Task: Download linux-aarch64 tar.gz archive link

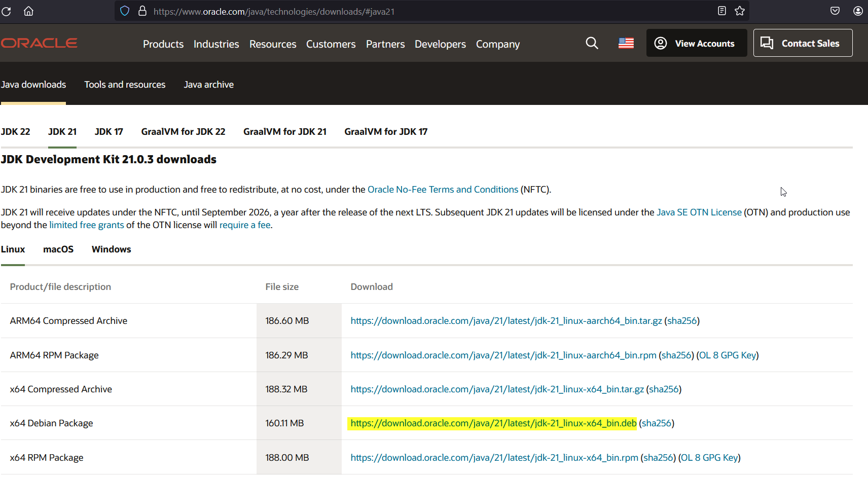Action: [506, 321]
